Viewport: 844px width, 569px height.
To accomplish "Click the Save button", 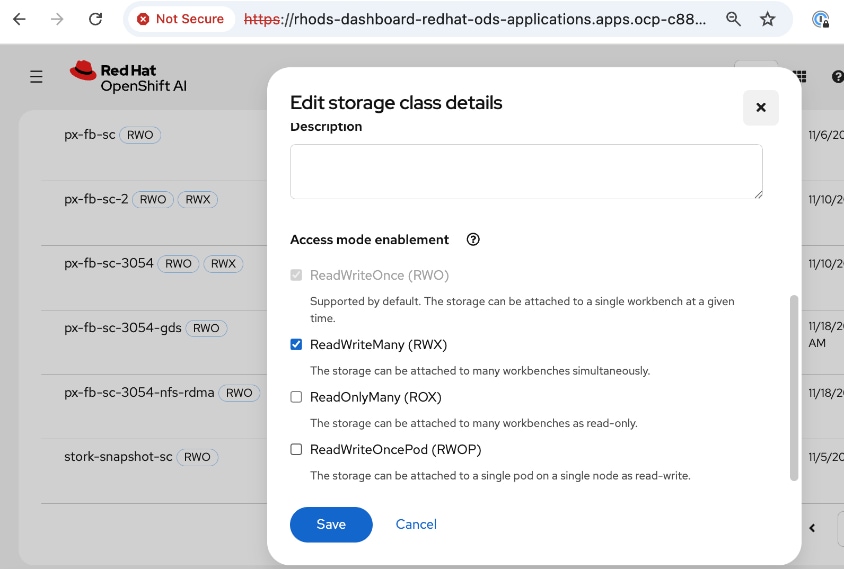I will pos(331,524).
